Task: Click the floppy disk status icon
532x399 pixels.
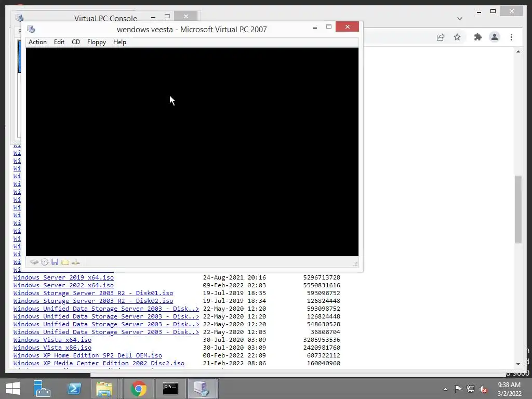Action: [x=55, y=262]
